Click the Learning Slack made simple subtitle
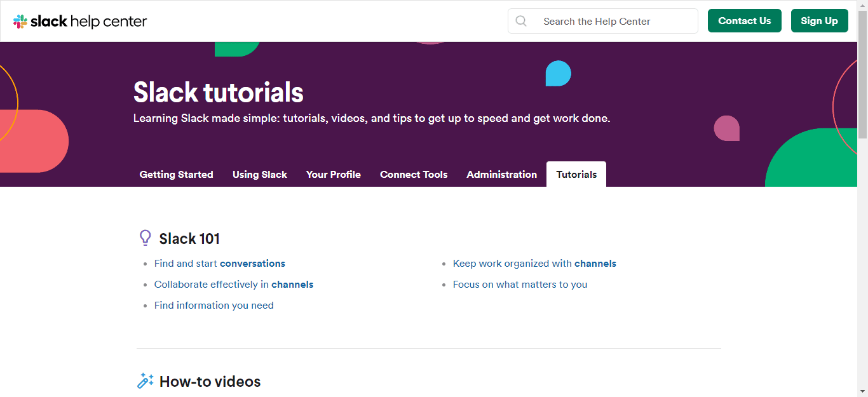The height and width of the screenshot is (397, 868). pos(372,118)
